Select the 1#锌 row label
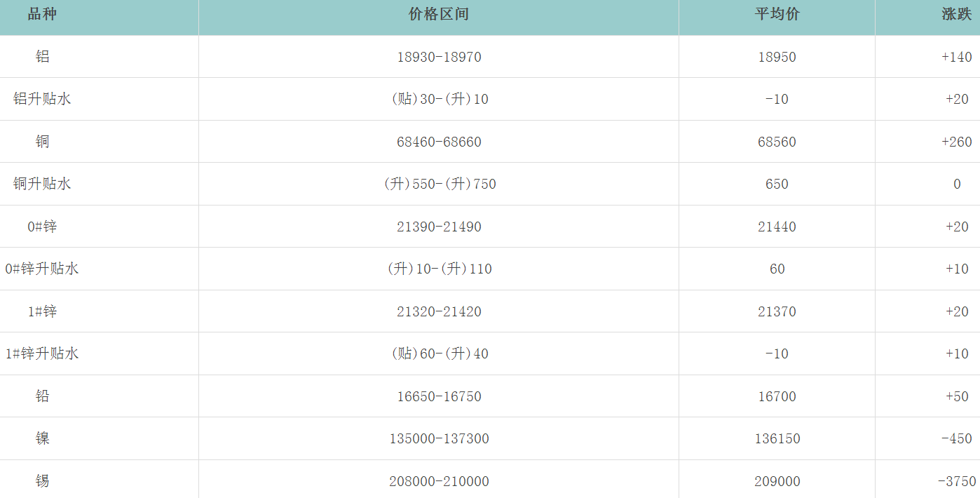The width and height of the screenshot is (980, 498). tap(42, 311)
